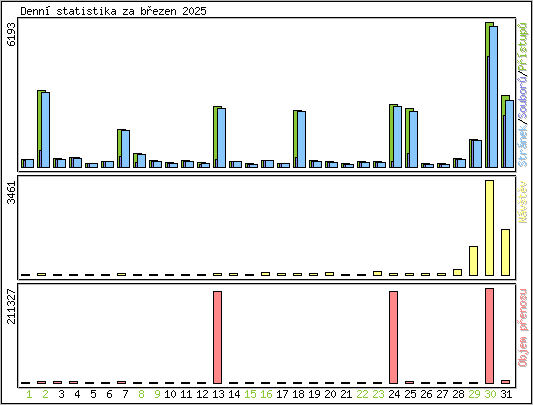Click the 6193 axis value
The image size is (533, 405).
click(12, 34)
